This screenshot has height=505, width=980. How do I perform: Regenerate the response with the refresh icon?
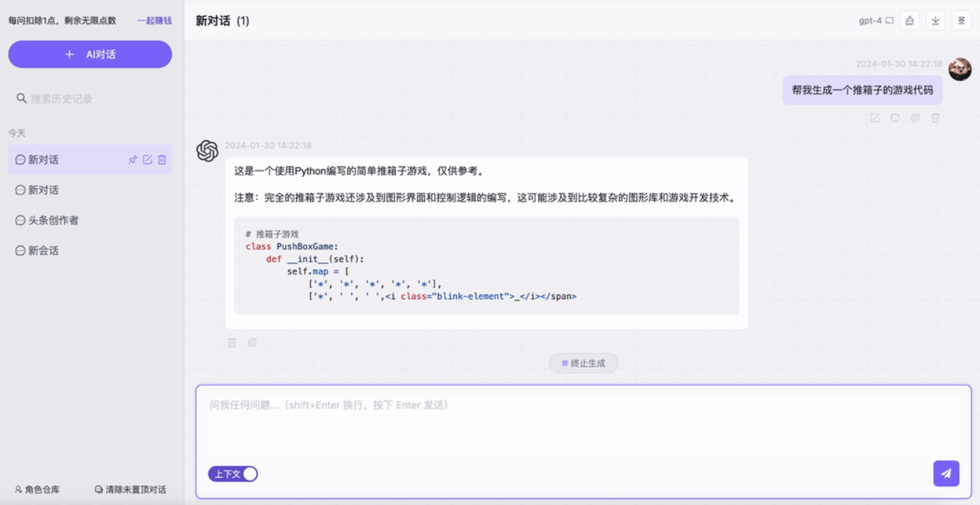(895, 118)
